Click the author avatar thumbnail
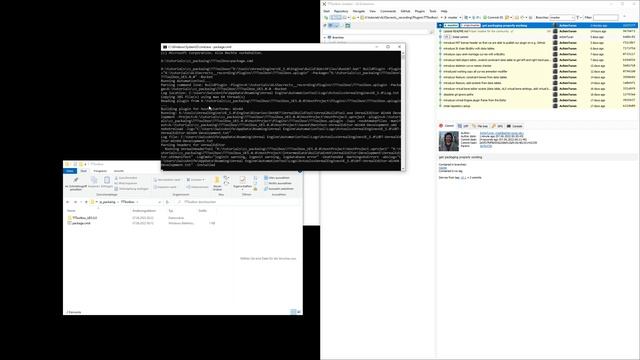This screenshot has height=360, width=640. click(x=449, y=141)
